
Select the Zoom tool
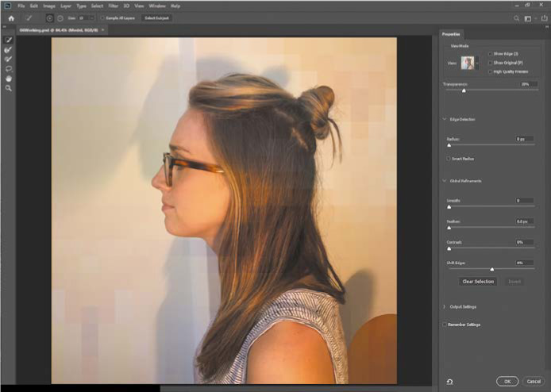coord(9,88)
